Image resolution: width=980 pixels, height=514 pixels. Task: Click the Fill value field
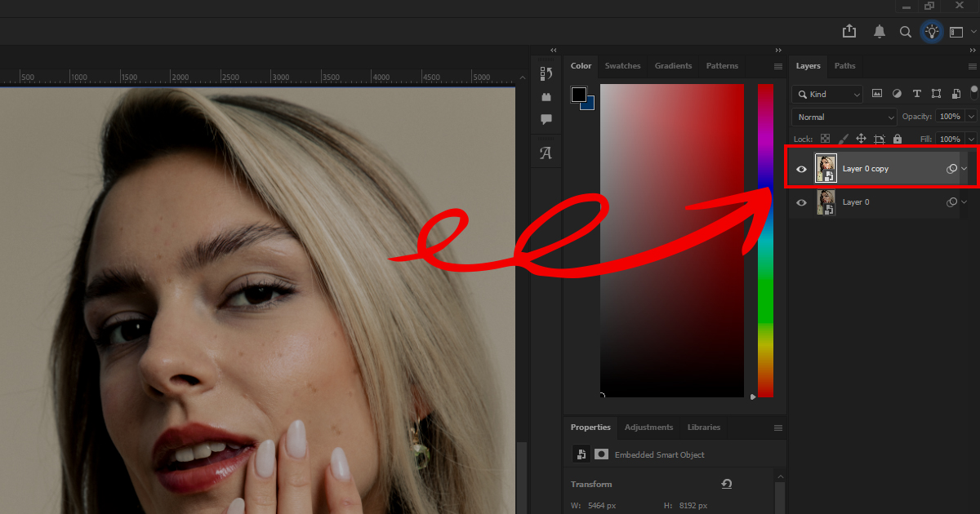coord(951,140)
